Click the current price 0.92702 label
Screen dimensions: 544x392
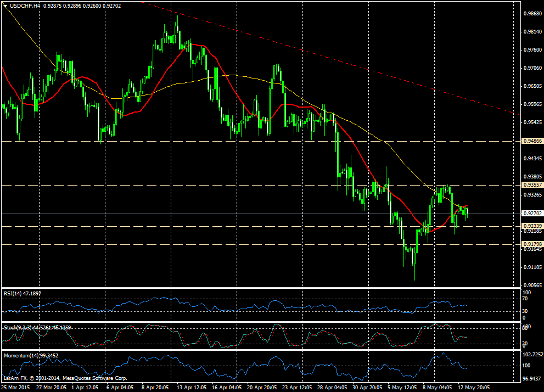click(x=531, y=213)
